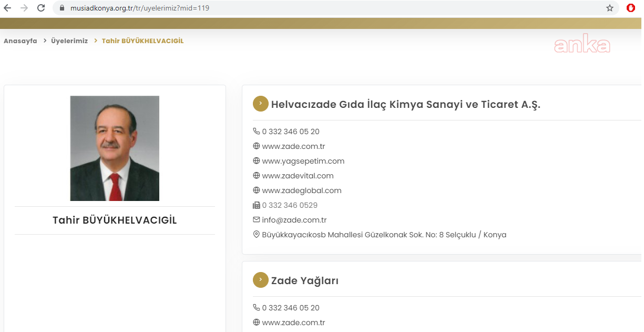This screenshot has height=332, width=644.
Task: Click the browser back arrow
Action: coord(7,8)
